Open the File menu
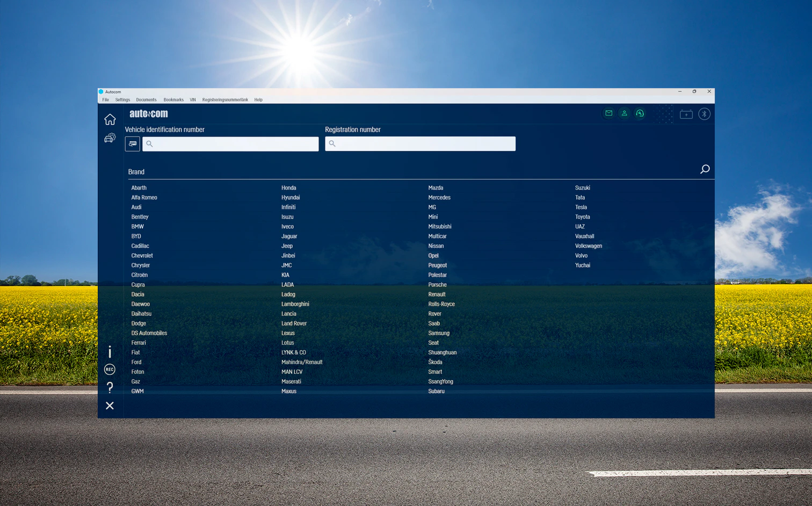Screen dimensions: 812x506 [106, 100]
